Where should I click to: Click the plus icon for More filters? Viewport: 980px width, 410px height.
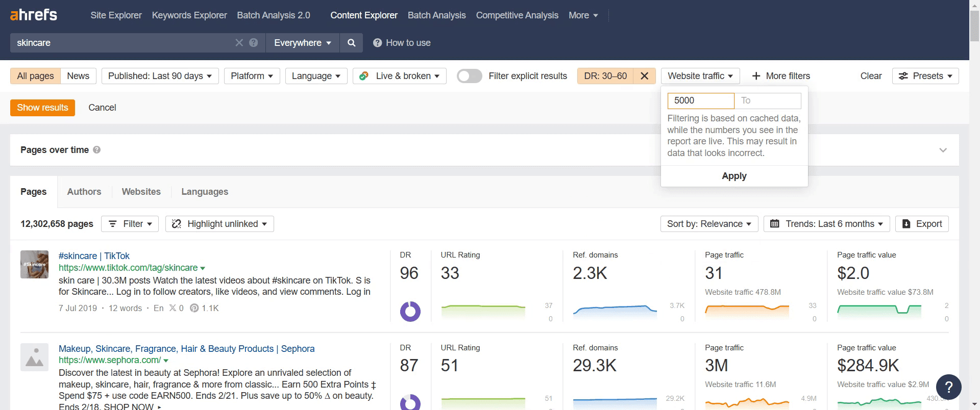pos(756,76)
